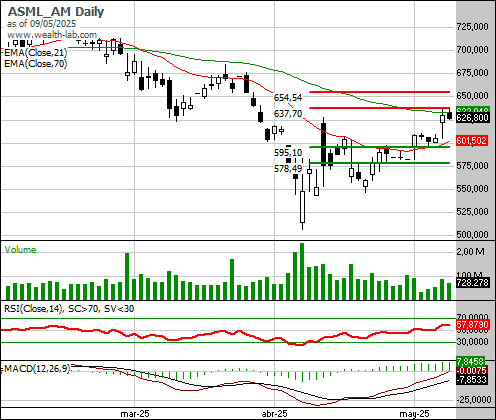Image resolution: width=496 pixels, height=420 pixels.
Task: Click the 725,000 price axis label
Action: pyautogui.click(x=472, y=26)
